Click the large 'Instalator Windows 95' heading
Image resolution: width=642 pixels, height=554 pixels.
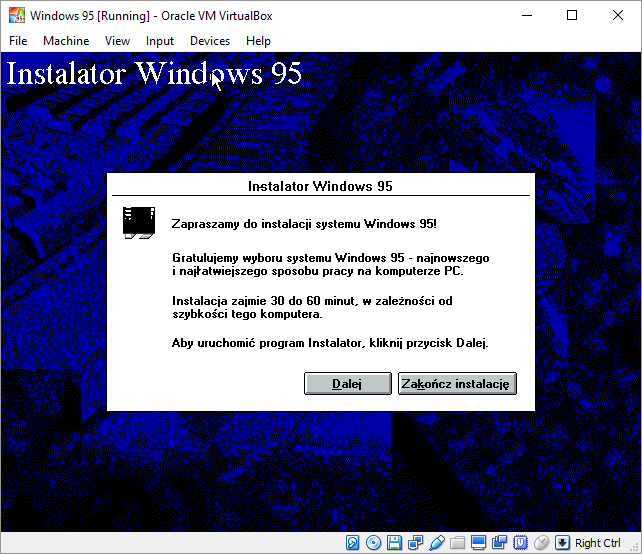pos(154,74)
